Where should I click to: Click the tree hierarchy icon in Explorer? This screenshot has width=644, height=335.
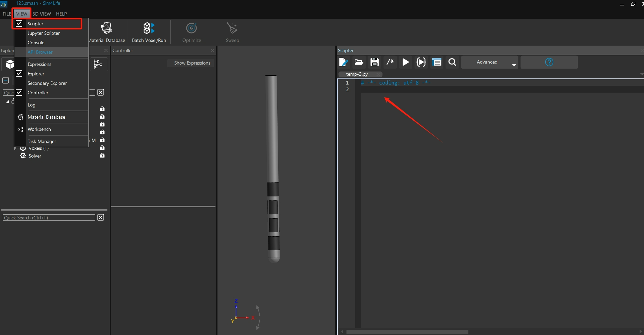[x=98, y=64]
